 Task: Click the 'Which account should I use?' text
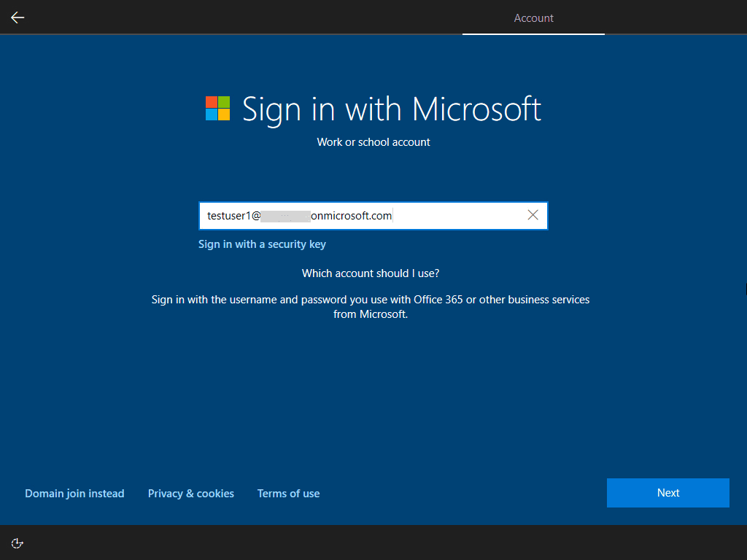pyautogui.click(x=371, y=273)
